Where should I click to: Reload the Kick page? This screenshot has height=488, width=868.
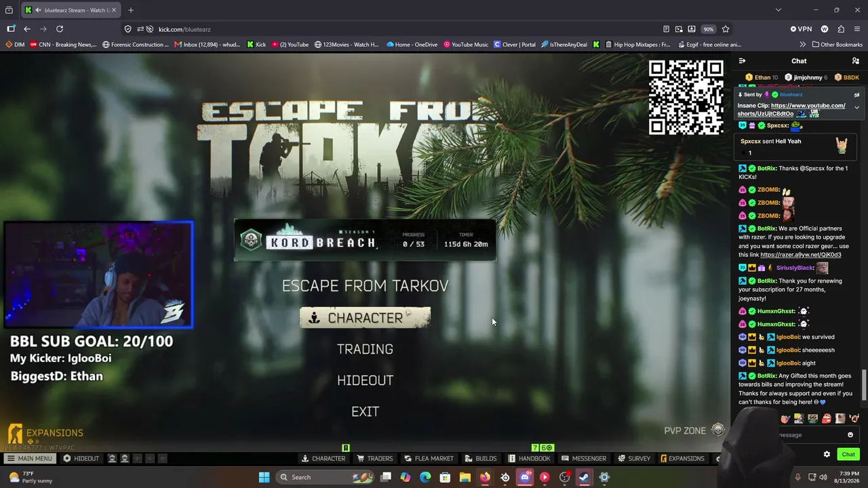click(x=60, y=29)
